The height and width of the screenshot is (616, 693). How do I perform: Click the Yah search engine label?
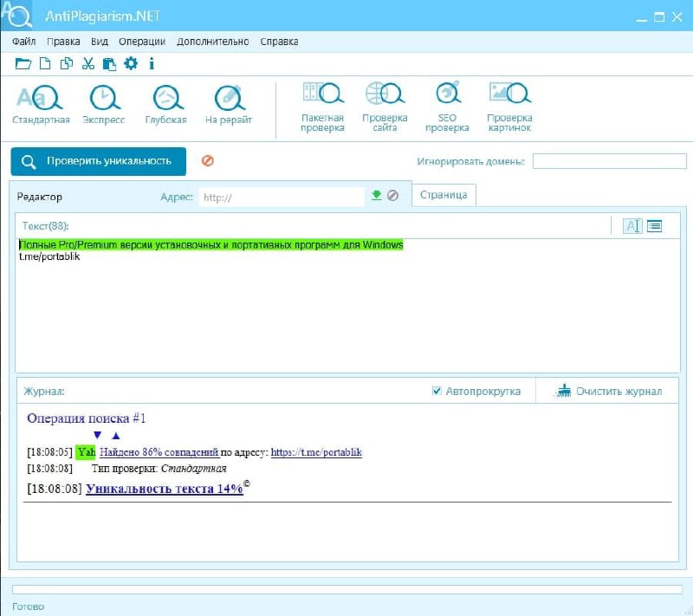click(86, 452)
